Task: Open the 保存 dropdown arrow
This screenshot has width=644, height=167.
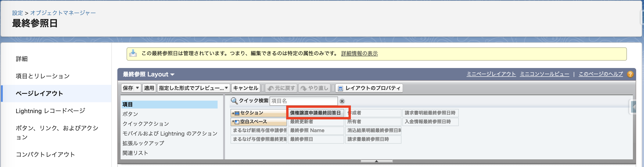Action: (137, 88)
